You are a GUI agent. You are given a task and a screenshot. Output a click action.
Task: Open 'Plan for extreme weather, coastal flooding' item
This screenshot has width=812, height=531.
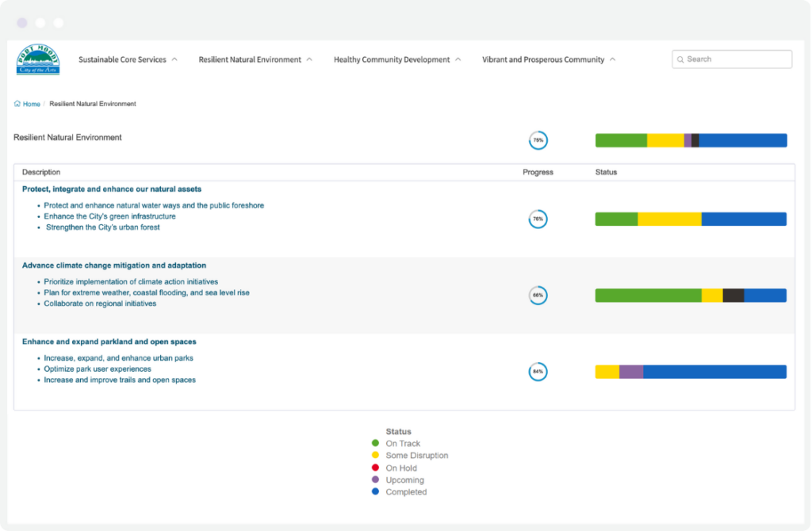click(147, 292)
